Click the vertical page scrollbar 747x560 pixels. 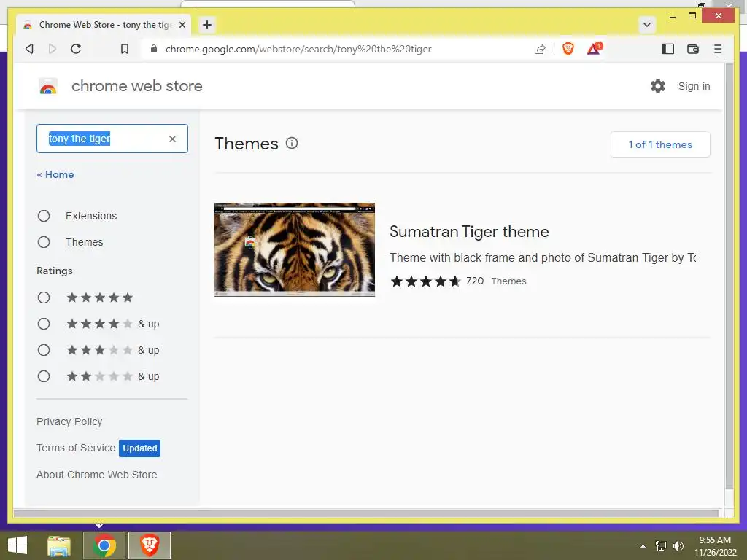[x=729, y=276]
